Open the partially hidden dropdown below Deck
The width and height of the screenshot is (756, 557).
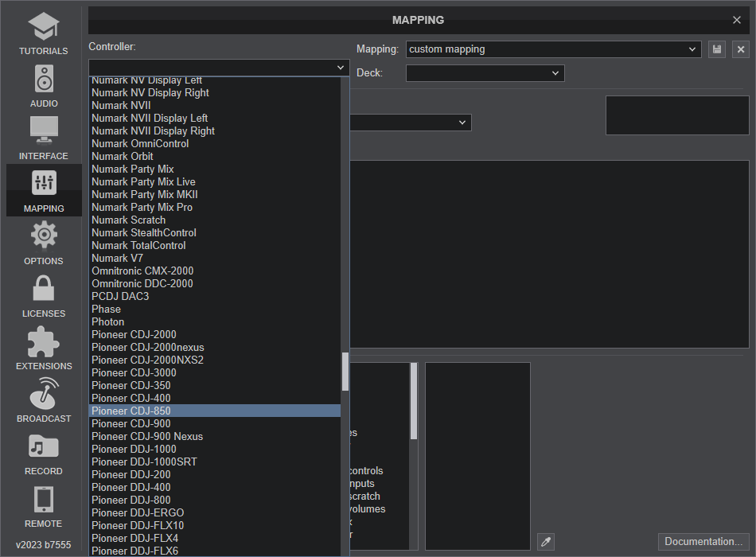(x=411, y=123)
